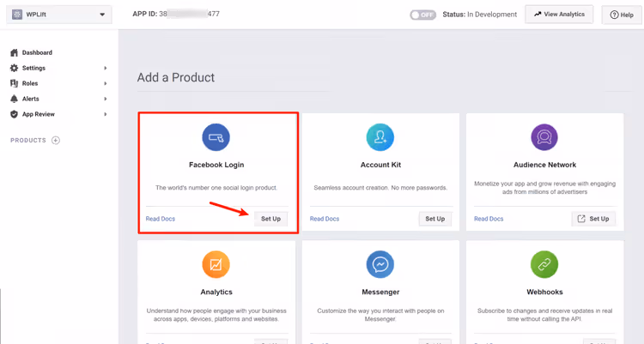Click the Status: In Development text

(480, 15)
